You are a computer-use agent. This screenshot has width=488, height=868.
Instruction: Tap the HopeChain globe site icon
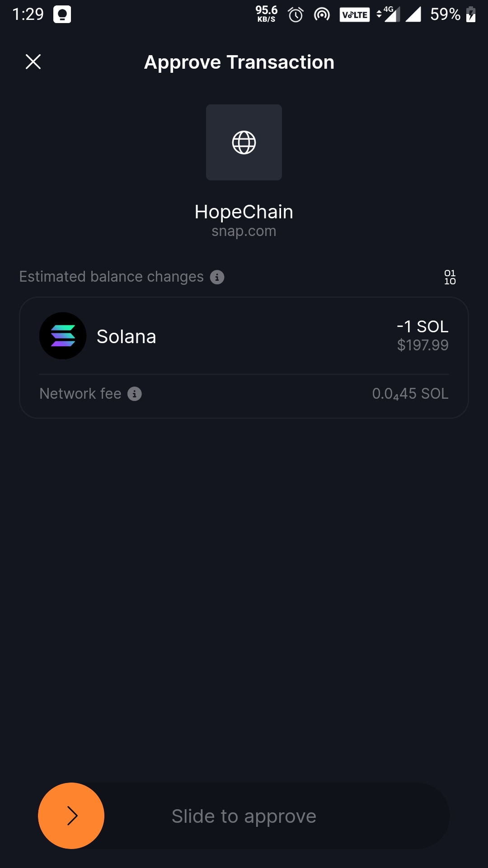click(x=244, y=142)
